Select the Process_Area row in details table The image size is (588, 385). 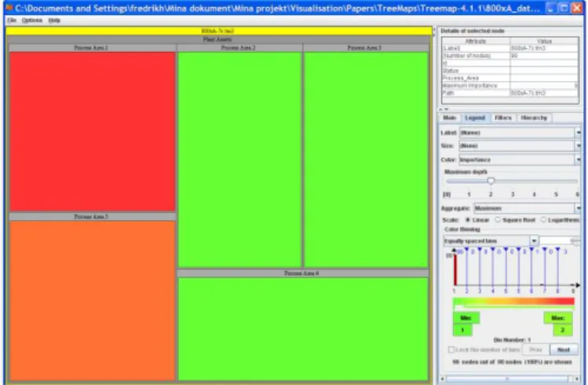pyautogui.click(x=510, y=78)
